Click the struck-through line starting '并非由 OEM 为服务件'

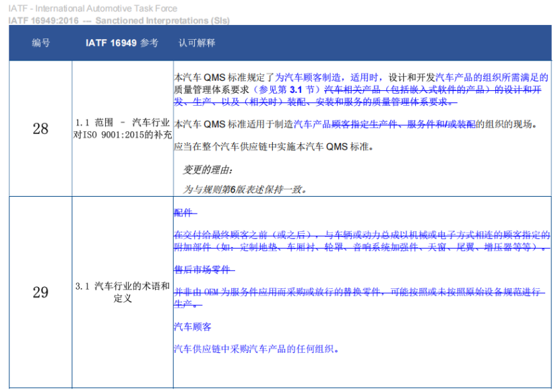pos(360,292)
